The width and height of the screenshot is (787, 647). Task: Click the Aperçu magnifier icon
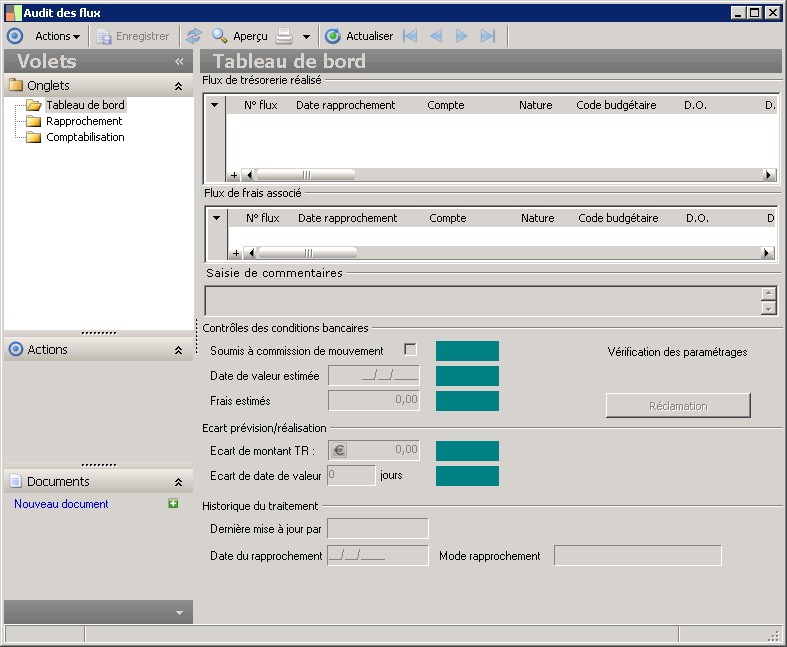click(219, 36)
